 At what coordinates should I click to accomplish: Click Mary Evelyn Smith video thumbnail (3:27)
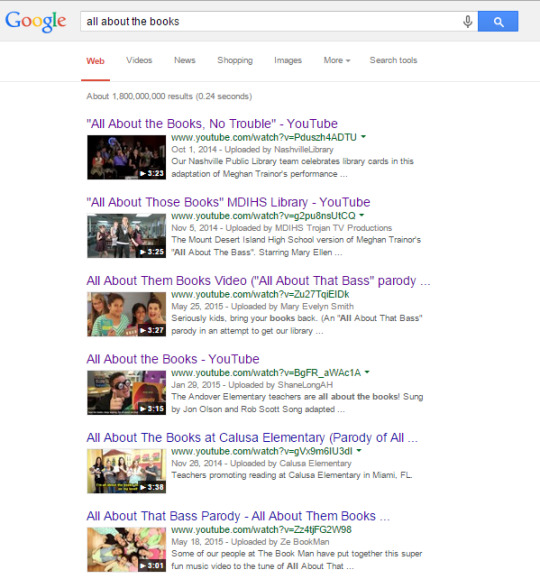(126, 314)
